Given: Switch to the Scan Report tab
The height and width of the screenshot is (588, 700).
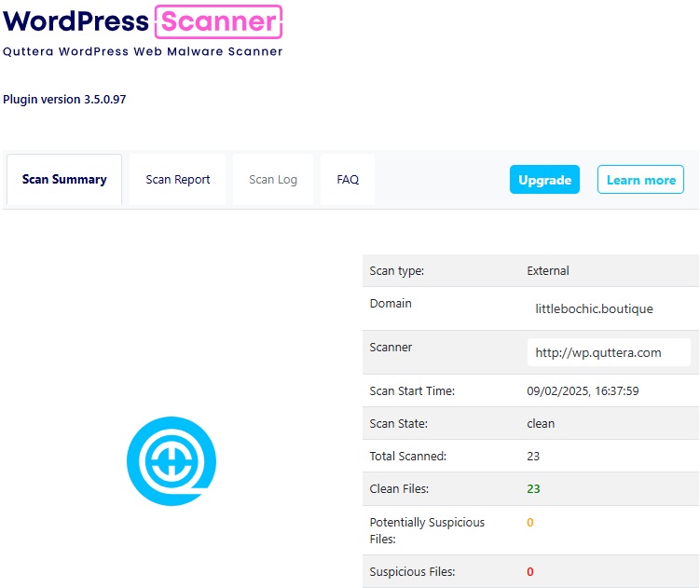Looking at the screenshot, I should [x=178, y=180].
